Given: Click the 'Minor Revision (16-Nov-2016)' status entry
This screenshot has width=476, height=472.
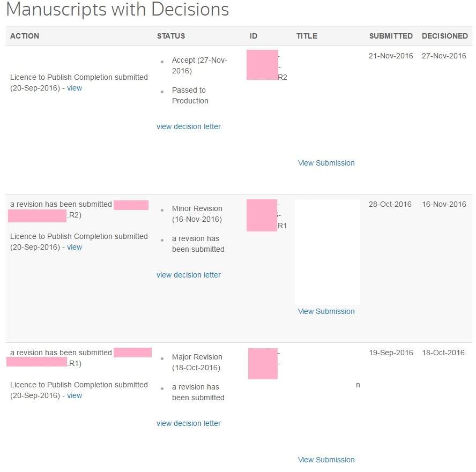Looking at the screenshot, I should [197, 214].
